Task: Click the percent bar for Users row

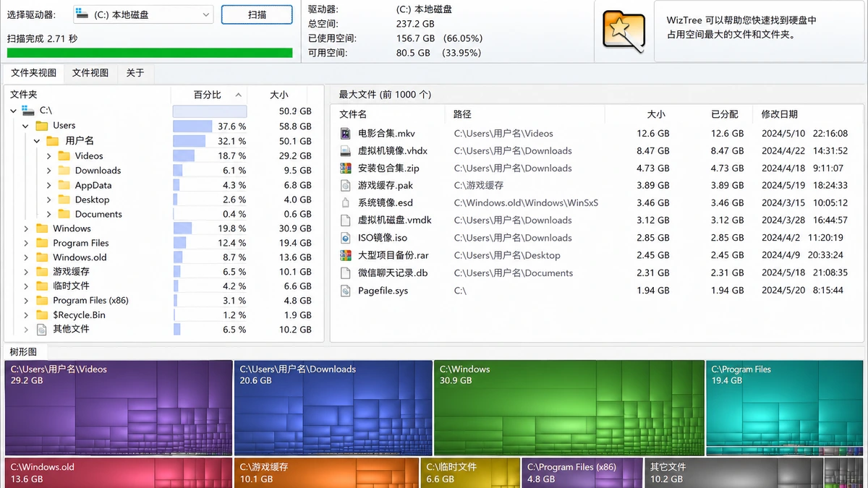Action: pyautogui.click(x=193, y=126)
